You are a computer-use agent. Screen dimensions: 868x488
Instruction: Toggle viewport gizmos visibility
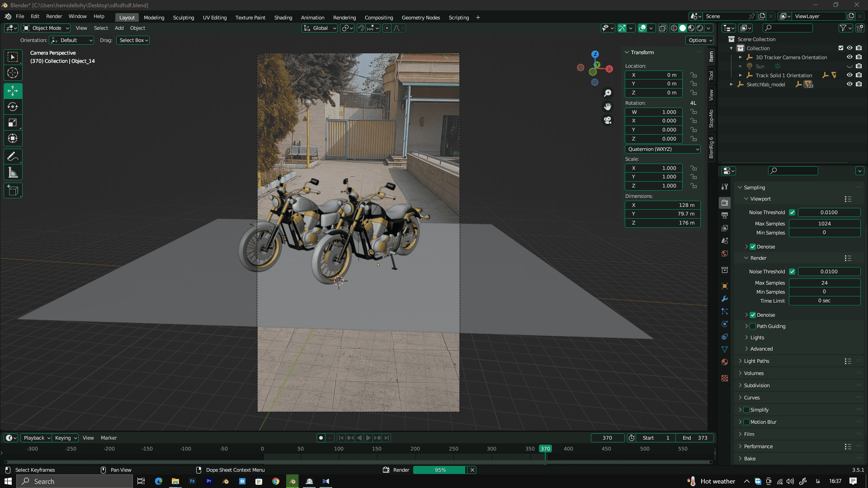point(622,28)
